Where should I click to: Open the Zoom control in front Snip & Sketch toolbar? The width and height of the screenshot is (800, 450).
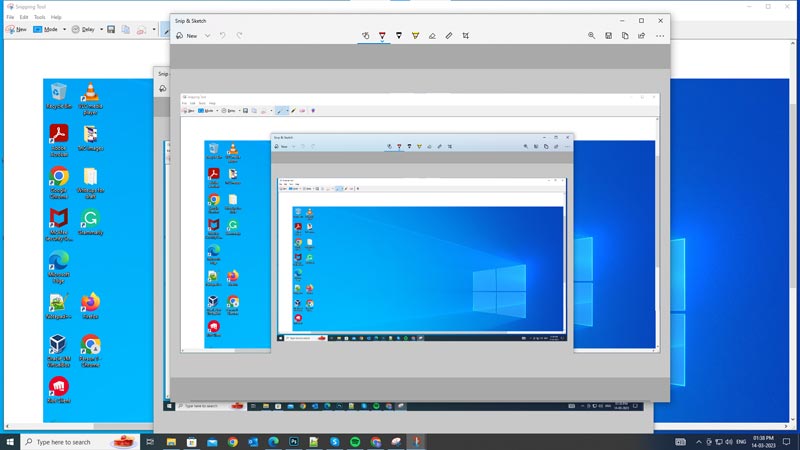(x=591, y=36)
